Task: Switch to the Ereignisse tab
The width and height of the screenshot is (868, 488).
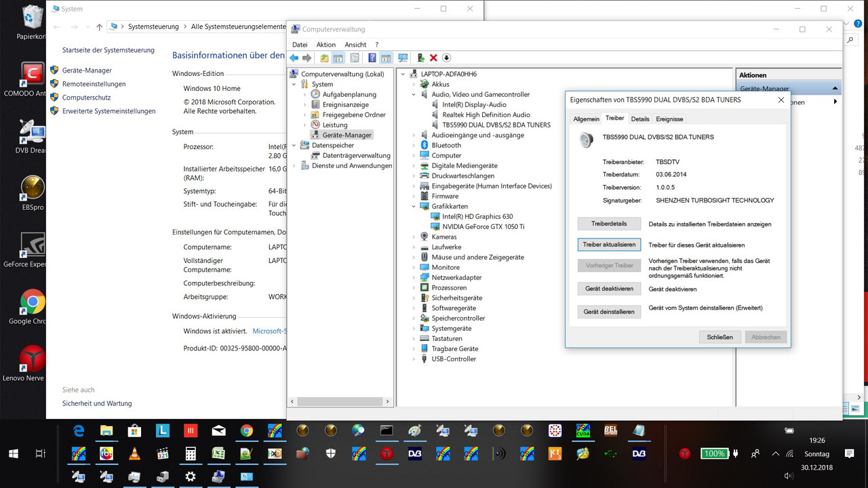Action: [669, 119]
